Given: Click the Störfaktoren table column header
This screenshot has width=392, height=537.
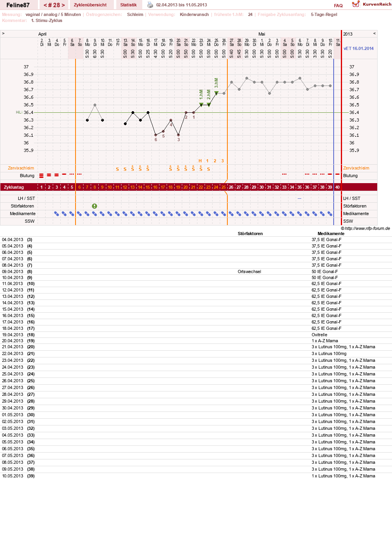Looking at the screenshot, I should [250, 234].
